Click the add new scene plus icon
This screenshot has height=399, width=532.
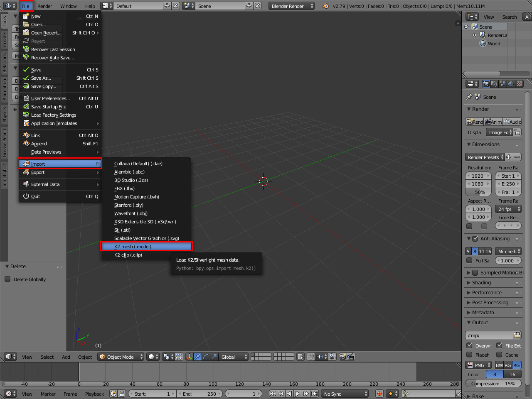[249, 6]
